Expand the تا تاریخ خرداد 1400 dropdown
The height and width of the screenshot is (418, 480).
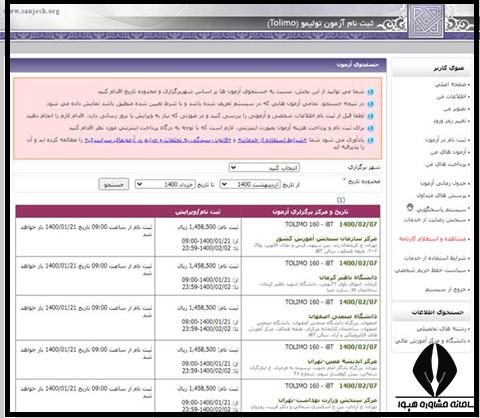click(165, 184)
